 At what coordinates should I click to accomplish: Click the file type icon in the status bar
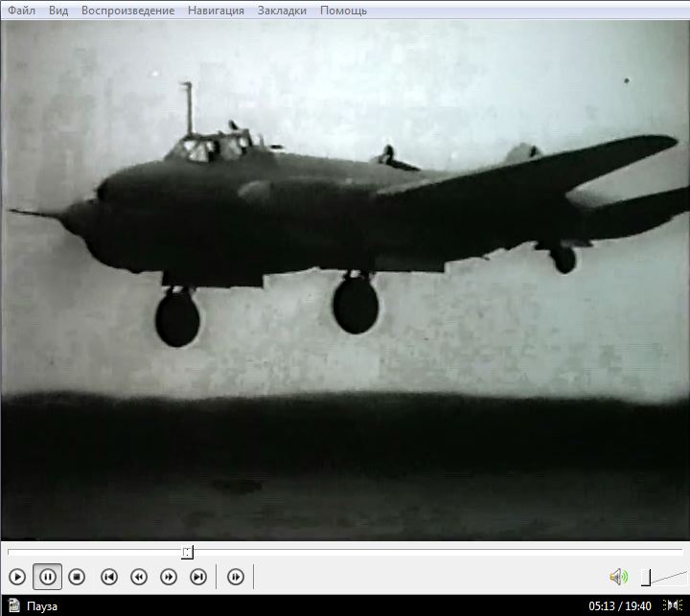tap(13, 605)
